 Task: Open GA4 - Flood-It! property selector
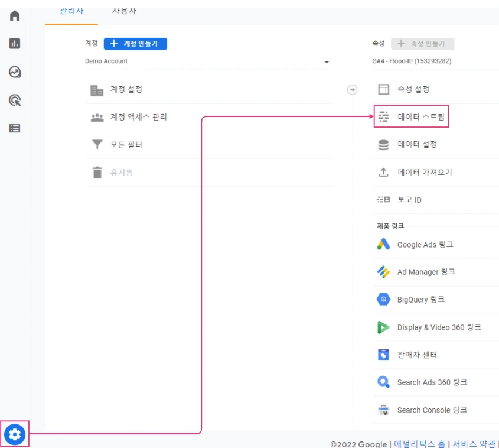click(x=435, y=61)
